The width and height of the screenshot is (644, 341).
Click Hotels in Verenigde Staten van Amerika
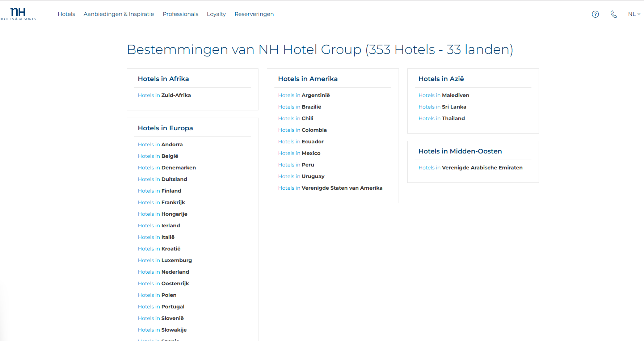[x=331, y=188]
